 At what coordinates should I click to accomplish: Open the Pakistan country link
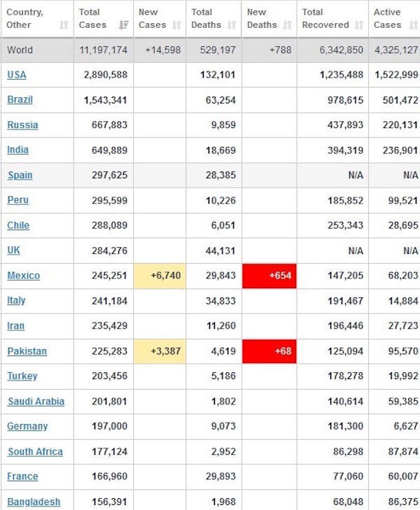tap(27, 351)
